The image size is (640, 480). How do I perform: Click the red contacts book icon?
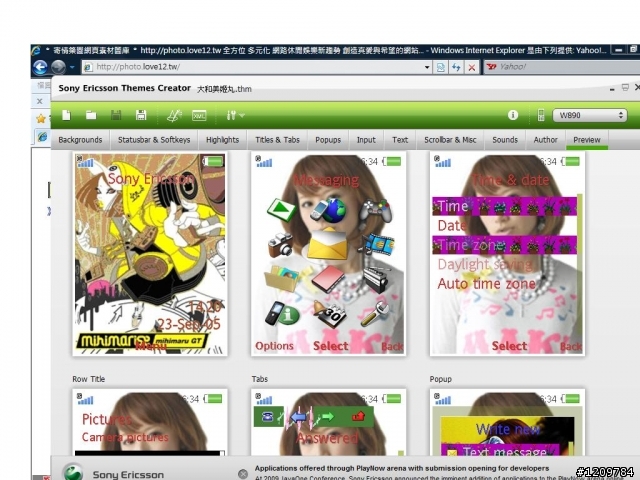pyautogui.click(x=329, y=280)
